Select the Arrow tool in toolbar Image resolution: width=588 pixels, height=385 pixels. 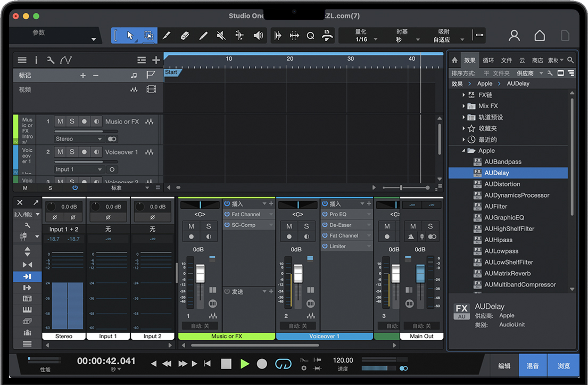point(130,36)
